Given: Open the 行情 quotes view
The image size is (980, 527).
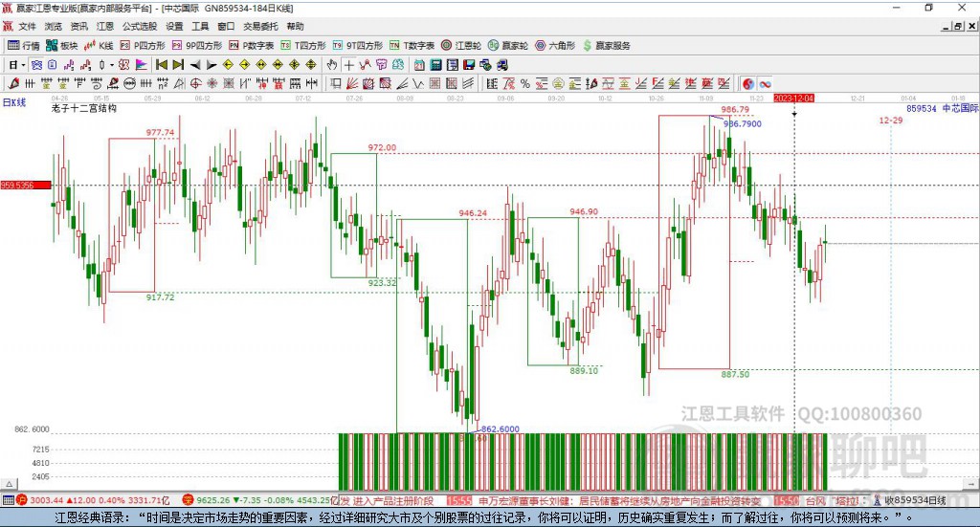Looking at the screenshot, I should [x=23, y=46].
